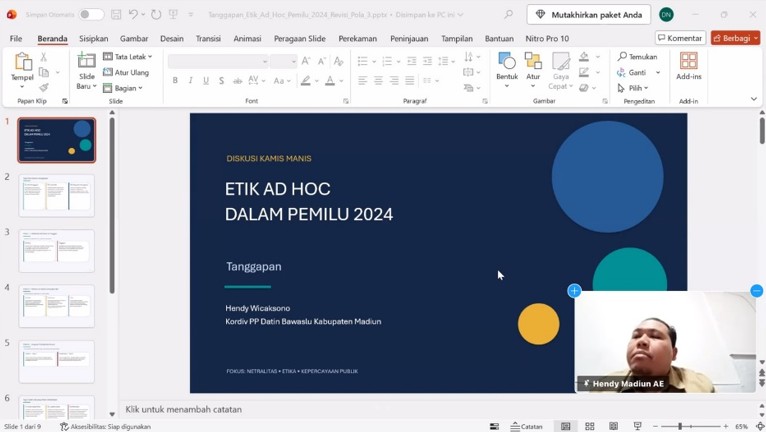Toggle align text left

click(362, 80)
